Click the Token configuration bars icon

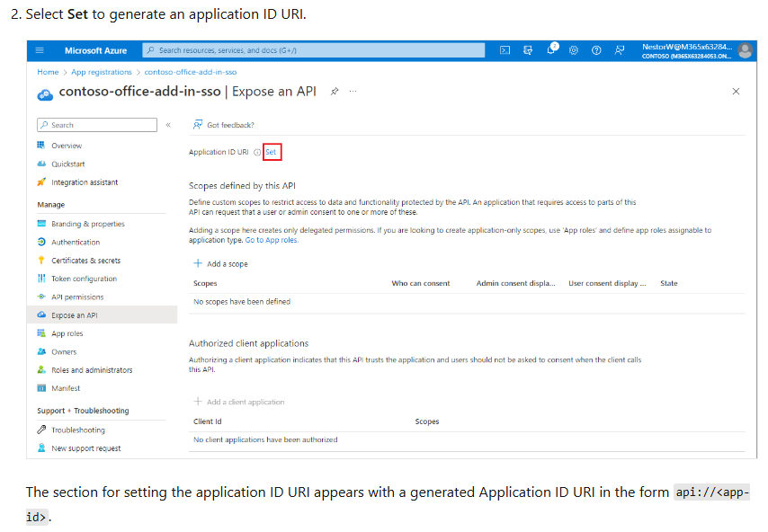(41, 278)
